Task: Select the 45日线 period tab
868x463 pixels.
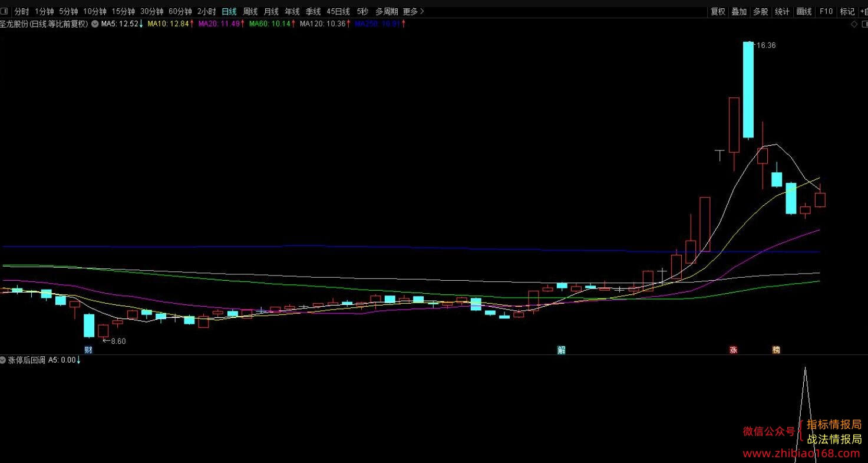Action: coord(338,11)
